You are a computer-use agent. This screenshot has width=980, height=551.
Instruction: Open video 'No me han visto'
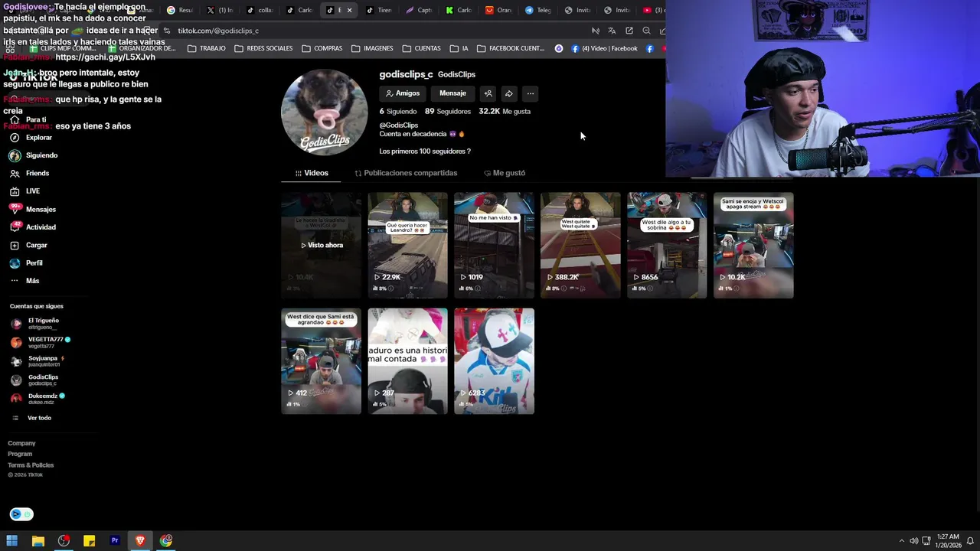(494, 245)
